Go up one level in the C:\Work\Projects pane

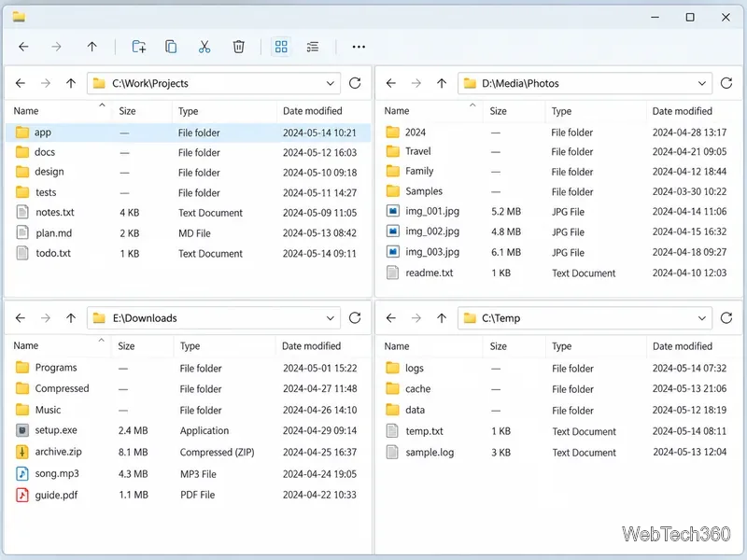(x=71, y=83)
